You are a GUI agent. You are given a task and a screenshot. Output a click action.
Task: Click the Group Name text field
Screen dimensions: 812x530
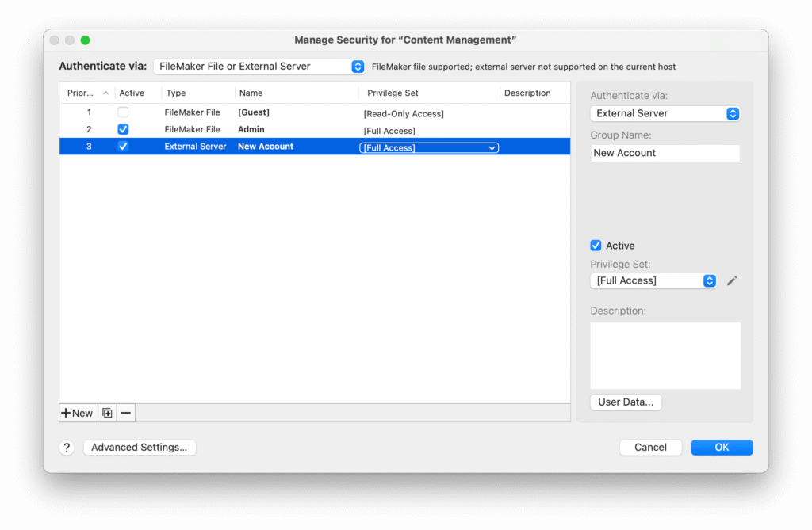click(x=665, y=153)
